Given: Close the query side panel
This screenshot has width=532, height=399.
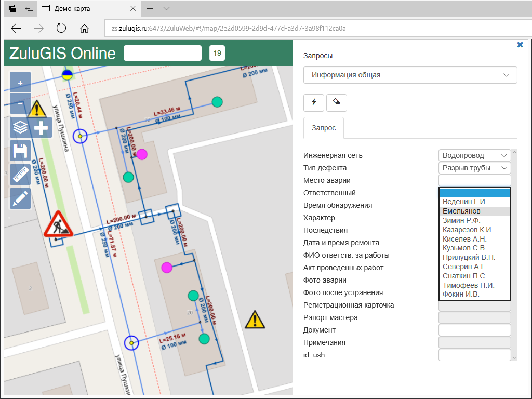Looking at the screenshot, I should (520, 45).
